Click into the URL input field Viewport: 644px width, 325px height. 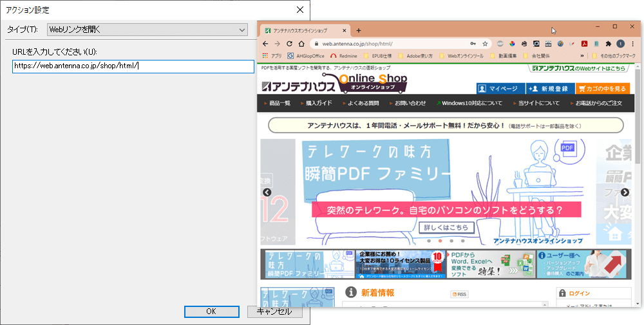133,66
